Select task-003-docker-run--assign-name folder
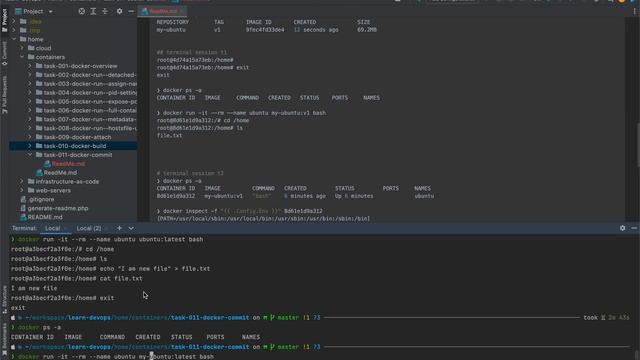The width and height of the screenshot is (640, 360). (86, 84)
